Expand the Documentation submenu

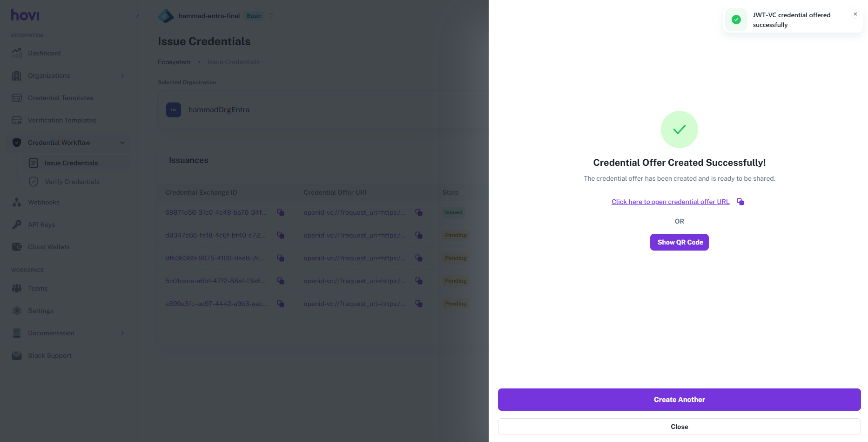tap(122, 333)
